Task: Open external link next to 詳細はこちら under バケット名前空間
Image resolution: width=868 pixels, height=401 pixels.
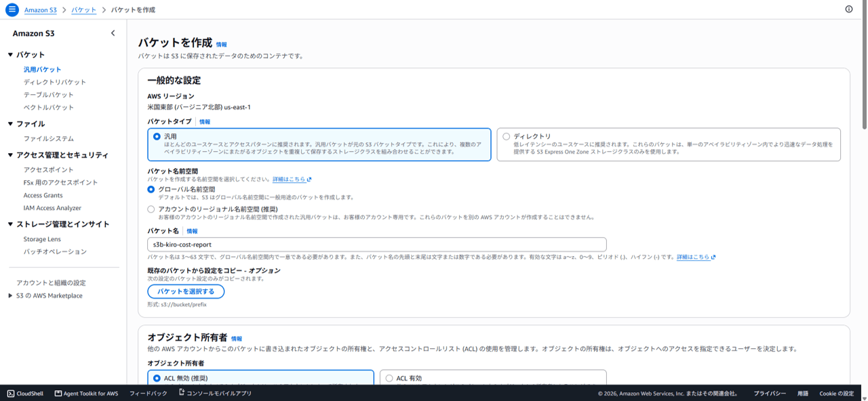Action: [309, 180]
